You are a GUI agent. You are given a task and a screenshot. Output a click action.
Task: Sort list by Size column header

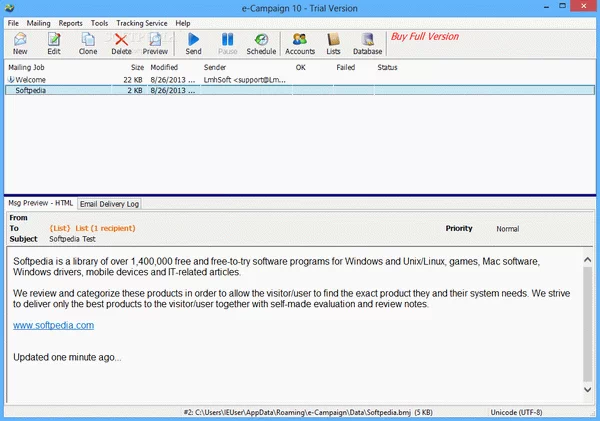pyautogui.click(x=137, y=67)
